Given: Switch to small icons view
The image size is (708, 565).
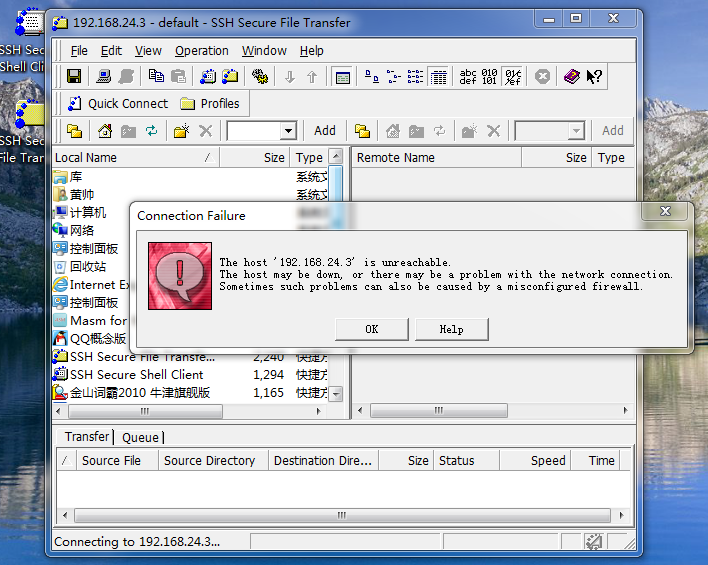Looking at the screenshot, I should click(x=394, y=77).
